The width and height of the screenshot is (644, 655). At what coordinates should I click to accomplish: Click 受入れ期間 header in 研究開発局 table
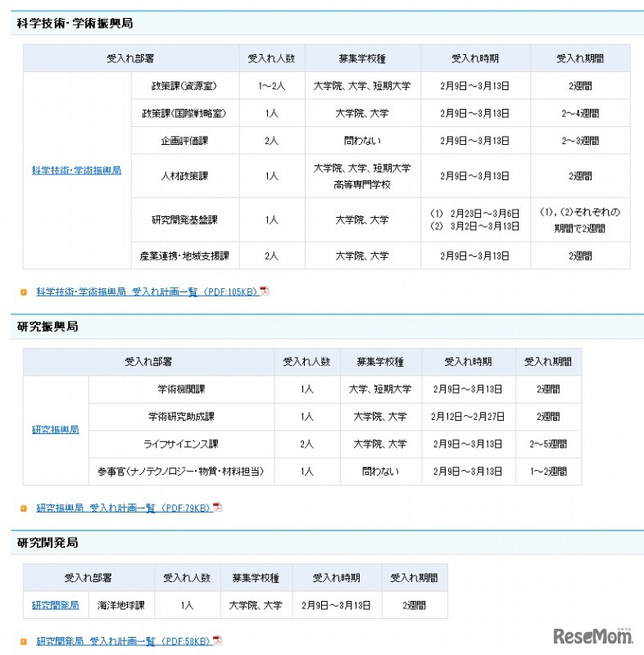coord(415,578)
